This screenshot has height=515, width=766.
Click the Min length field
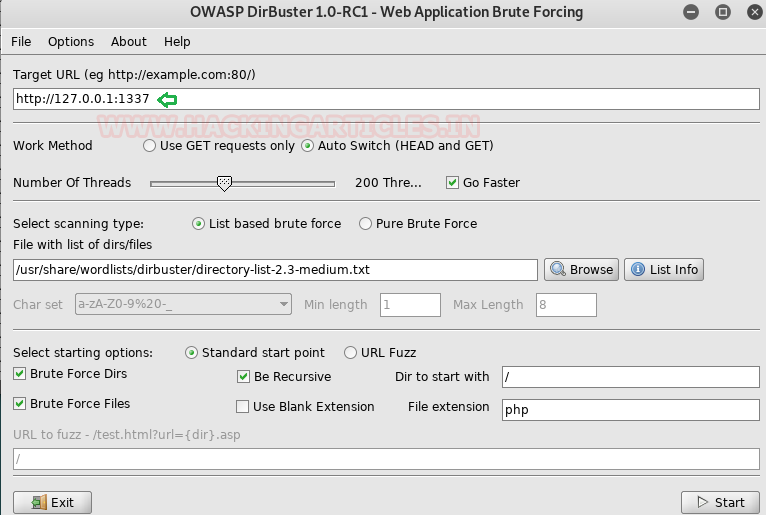point(410,305)
